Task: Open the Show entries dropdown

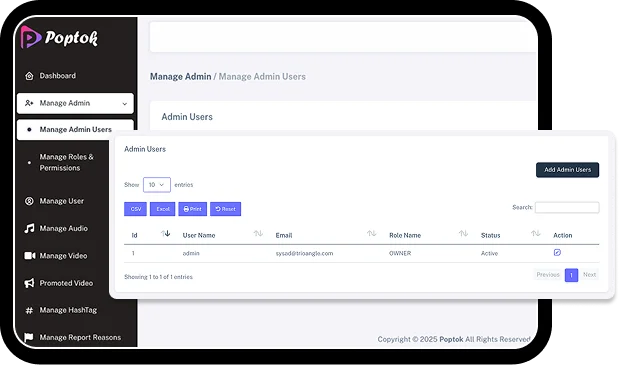Action: 157,185
